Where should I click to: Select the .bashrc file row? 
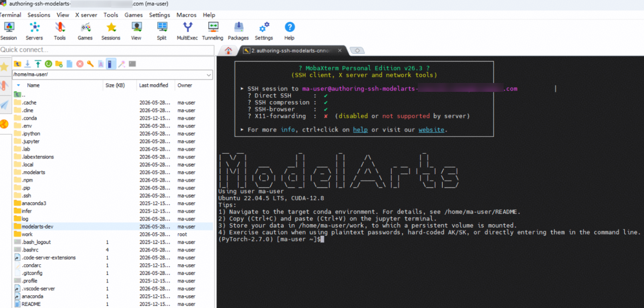point(113,250)
